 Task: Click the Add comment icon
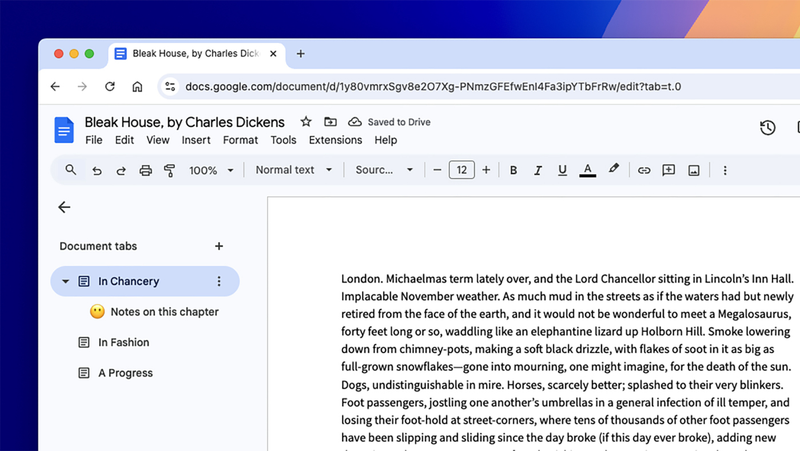tap(669, 171)
